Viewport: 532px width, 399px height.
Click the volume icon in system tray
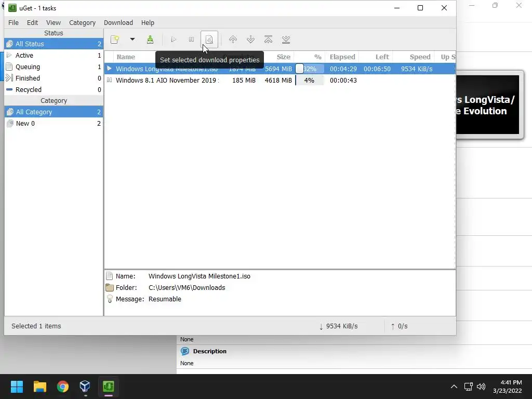(x=481, y=387)
